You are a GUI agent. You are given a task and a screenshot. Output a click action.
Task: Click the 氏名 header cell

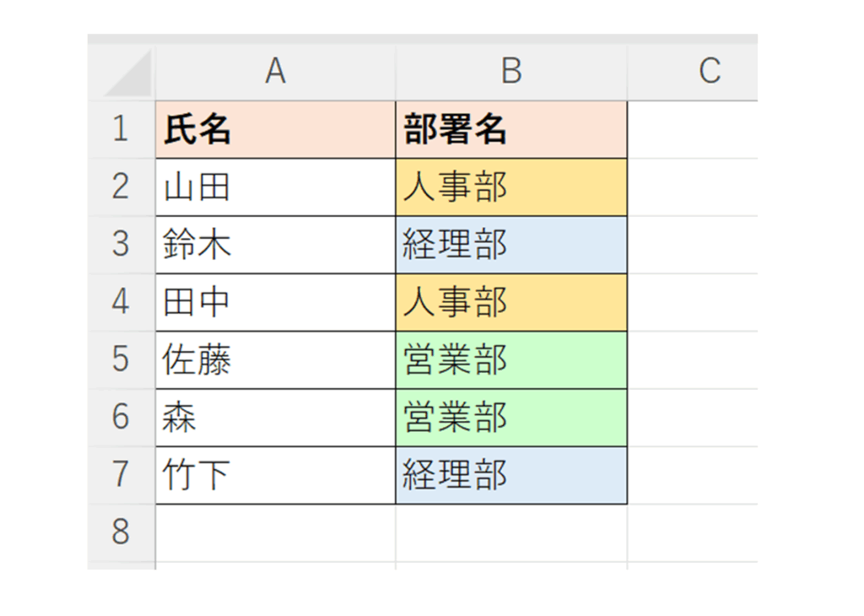275,129
